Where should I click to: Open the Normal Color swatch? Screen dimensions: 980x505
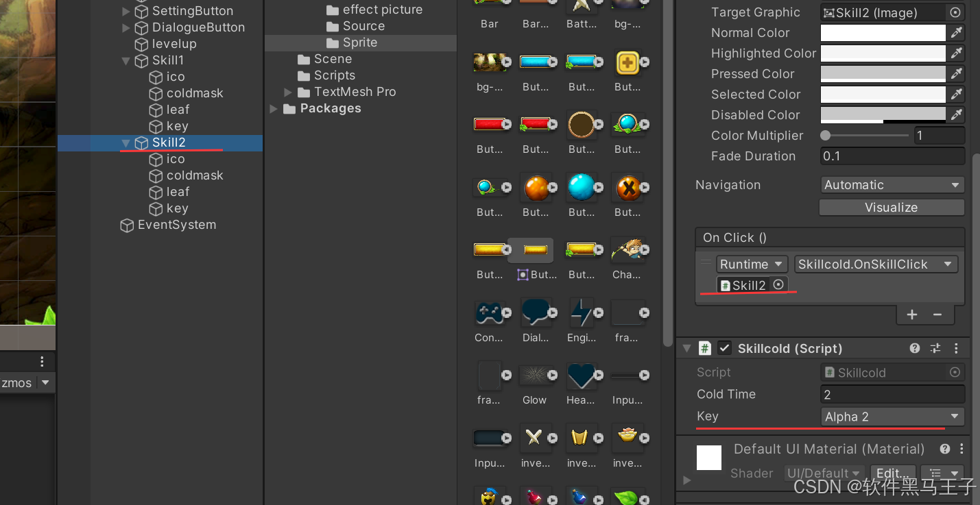click(x=883, y=33)
